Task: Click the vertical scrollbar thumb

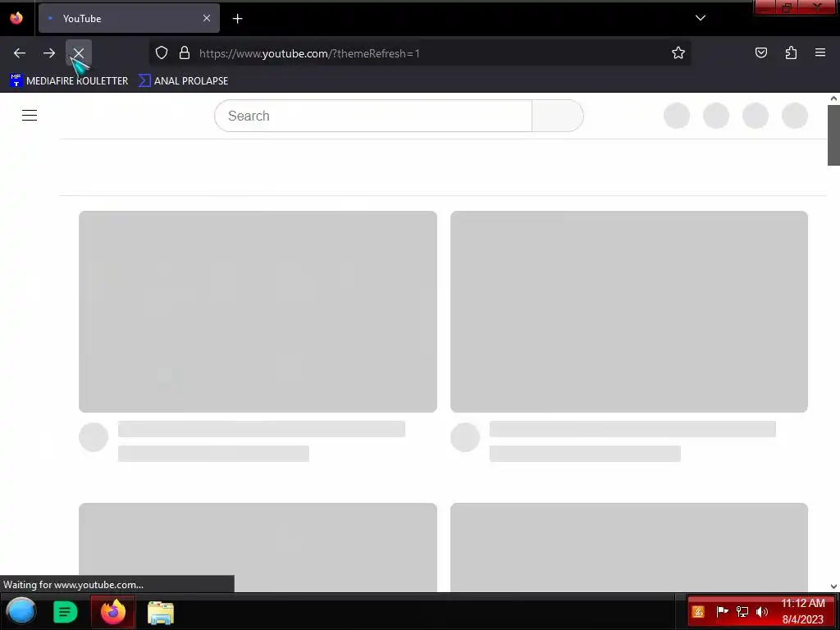Action: tap(833, 135)
